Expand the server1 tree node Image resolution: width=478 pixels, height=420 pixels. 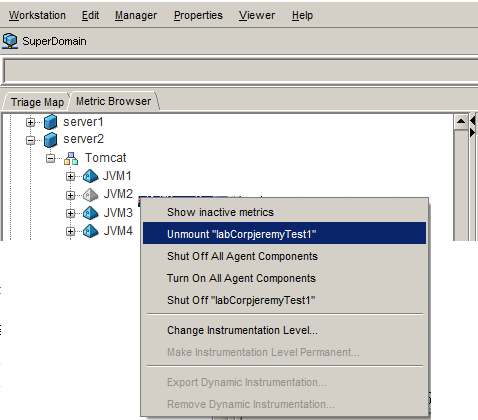30,123
